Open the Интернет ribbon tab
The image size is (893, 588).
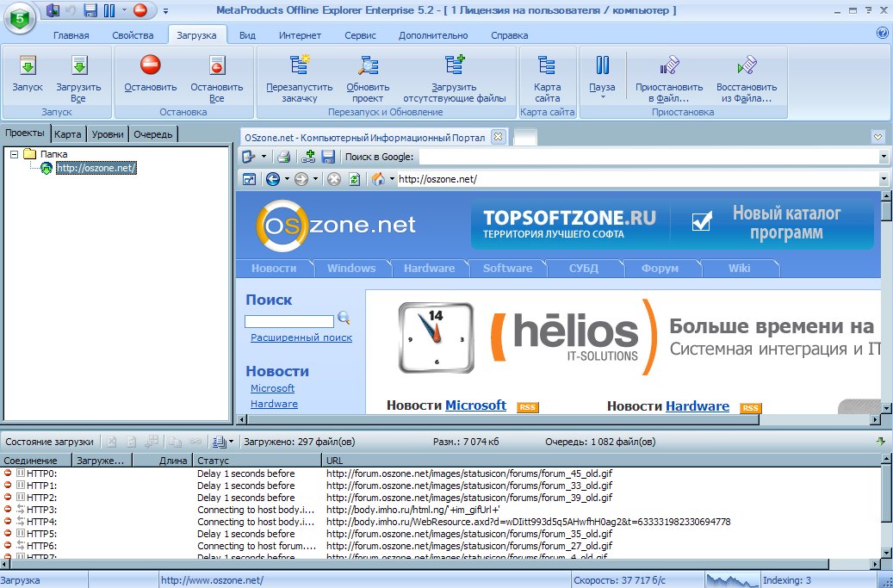coord(301,35)
